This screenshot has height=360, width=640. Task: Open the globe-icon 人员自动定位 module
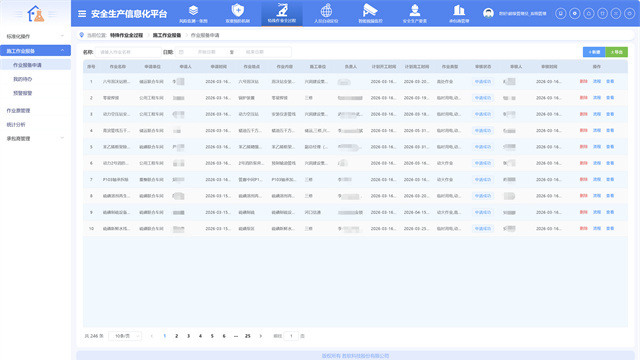point(326,13)
